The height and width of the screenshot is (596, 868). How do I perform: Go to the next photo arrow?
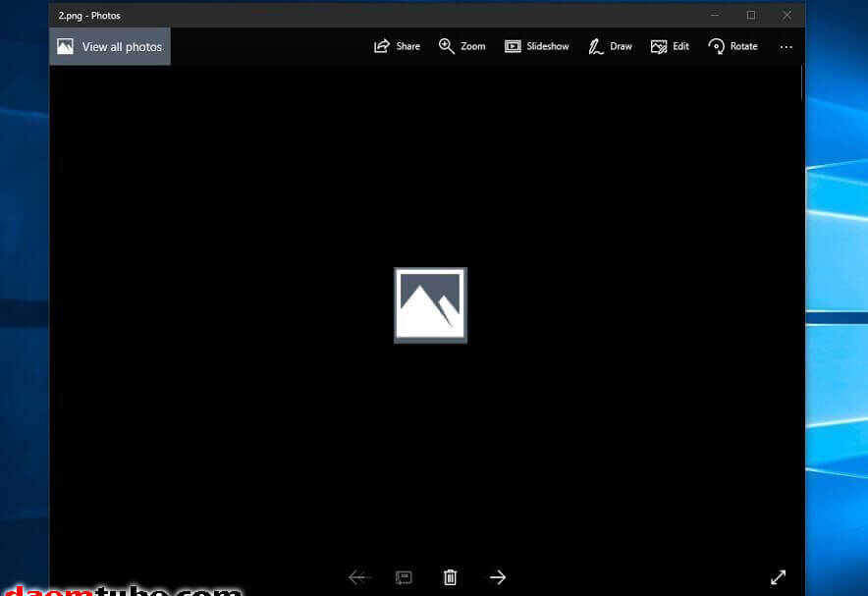[x=498, y=577]
